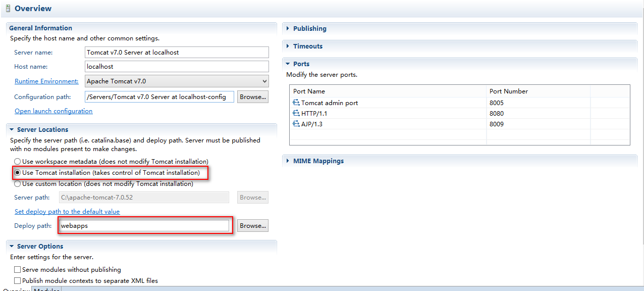Select port number 8009 cell
Image resolution: width=644 pixels, height=291 pixels.
538,124
